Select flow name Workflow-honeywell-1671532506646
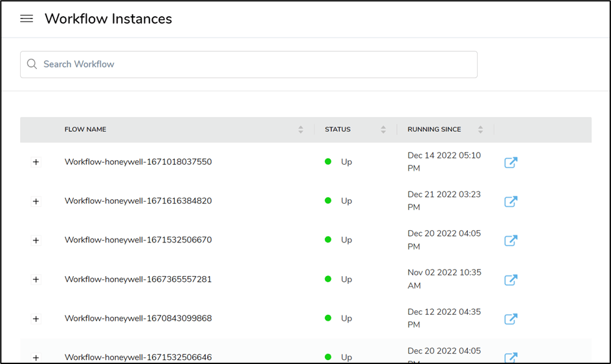Screen dimensions: 611x364 click(x=139, y=357)
